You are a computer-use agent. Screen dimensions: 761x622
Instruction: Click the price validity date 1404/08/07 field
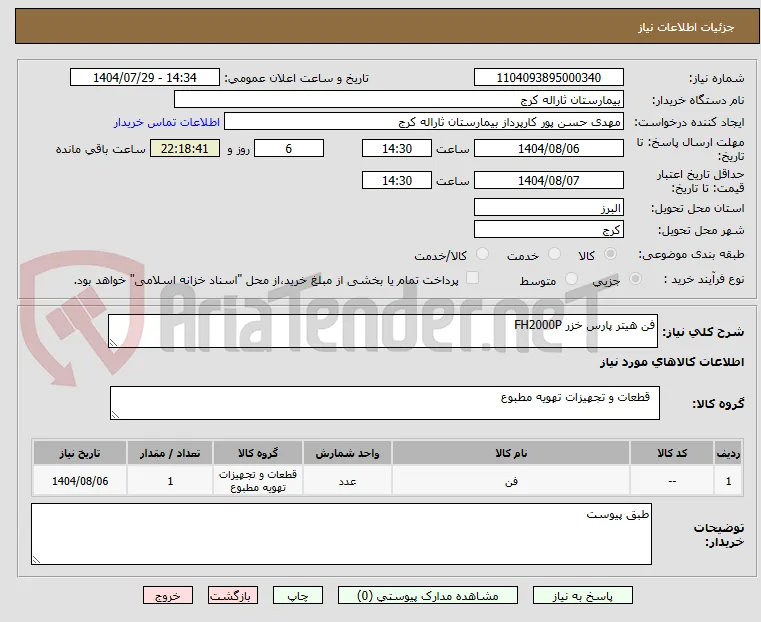548,180
